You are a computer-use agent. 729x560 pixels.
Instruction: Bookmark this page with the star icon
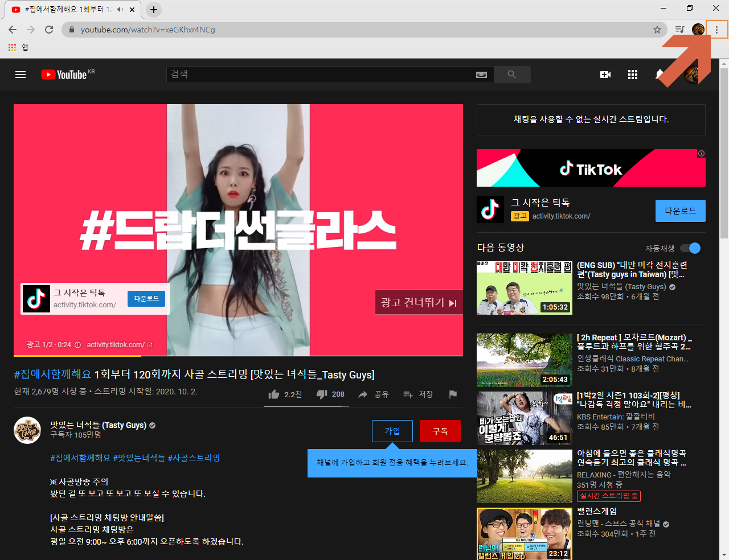[657, 30]
